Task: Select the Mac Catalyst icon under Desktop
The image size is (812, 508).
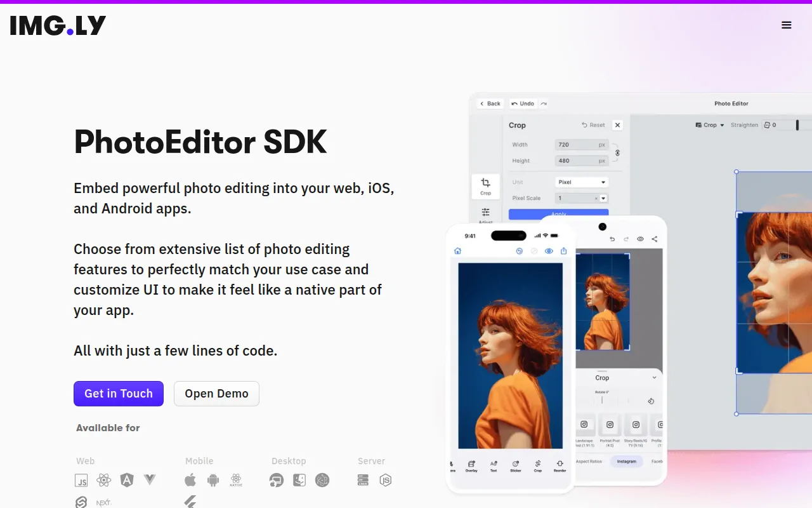Action: (x=277, y=481)
